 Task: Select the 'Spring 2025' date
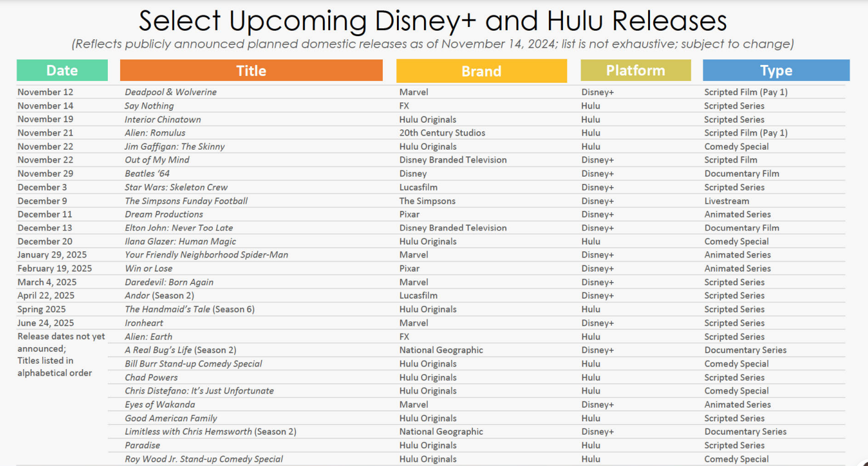[x=42, y=309]
